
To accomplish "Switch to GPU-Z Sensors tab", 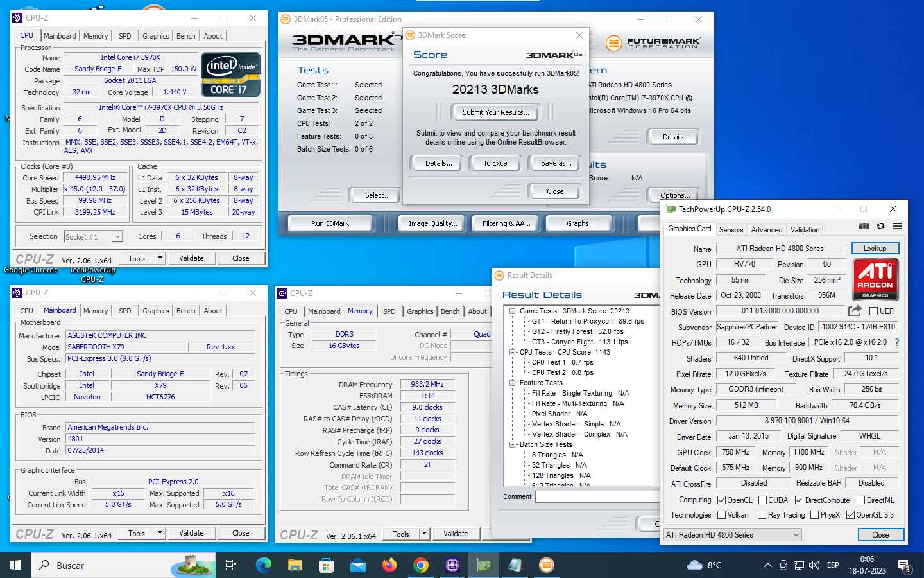I will [x=731, y=230].
